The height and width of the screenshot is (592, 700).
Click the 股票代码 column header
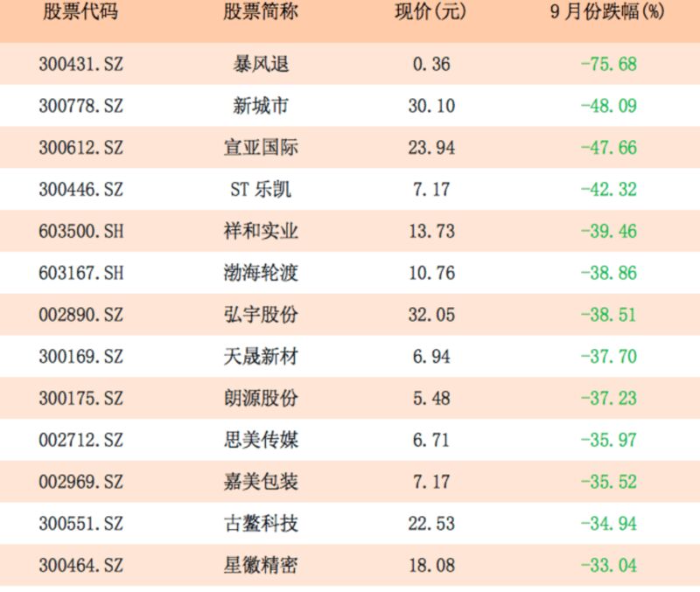[x=80, y=11]
